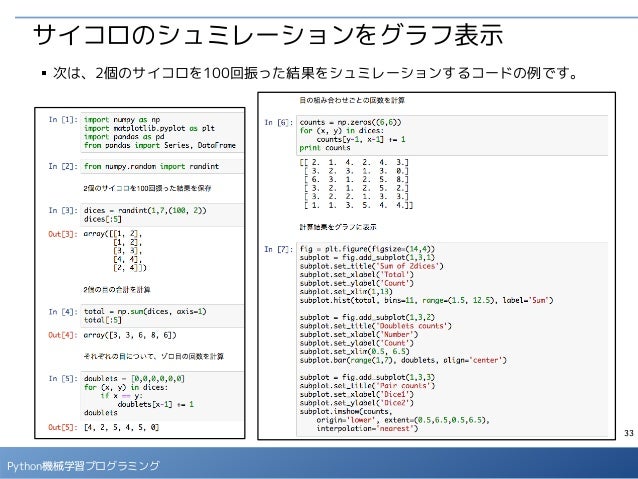Viewport: 638px width, 479px height.
Task: Click the line 'doublets = [0,0,0,0,0,0]'
Action: click(x=134, y=379)
